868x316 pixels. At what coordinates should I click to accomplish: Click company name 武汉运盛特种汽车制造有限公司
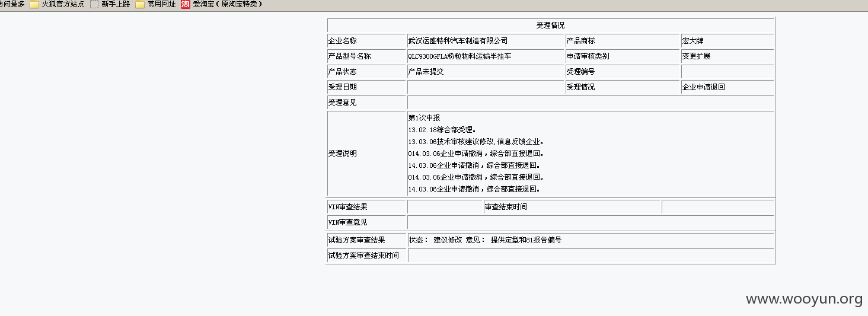tap(458, 41)
